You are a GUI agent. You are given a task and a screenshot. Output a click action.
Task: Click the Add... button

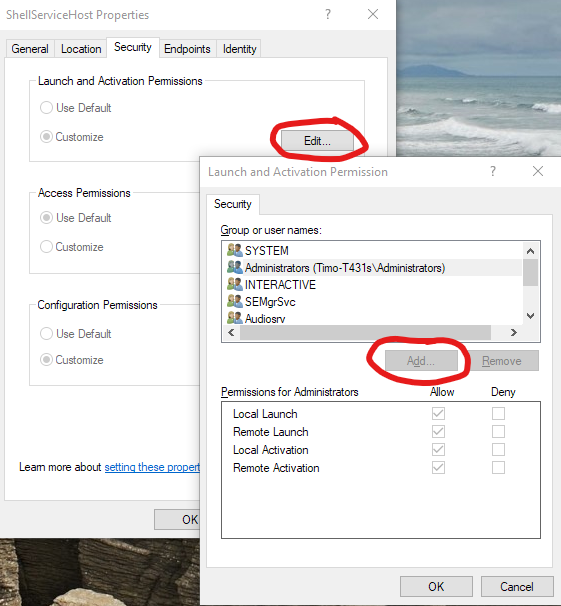tap(421, 361)
